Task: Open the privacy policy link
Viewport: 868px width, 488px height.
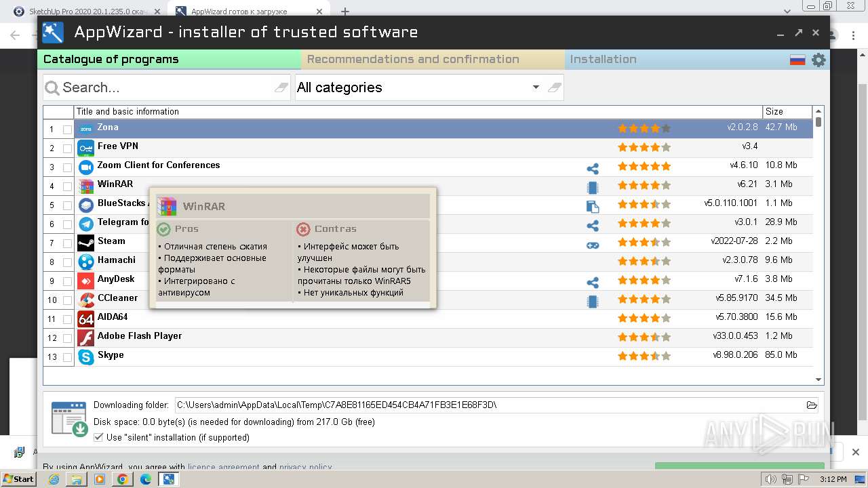Action: (305, 467)
